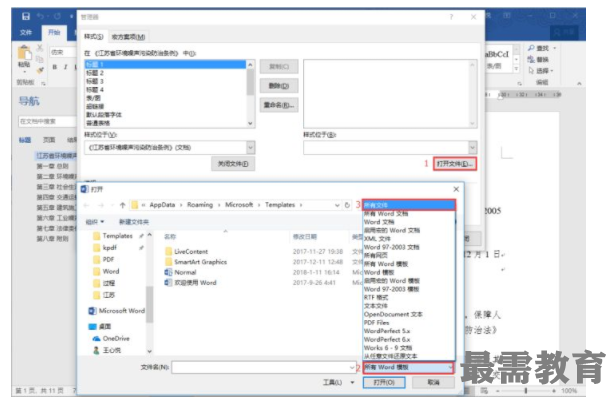612x407 pixels.
Task: Choose 所有文件 from the file type list
Action: click(409, 205)
